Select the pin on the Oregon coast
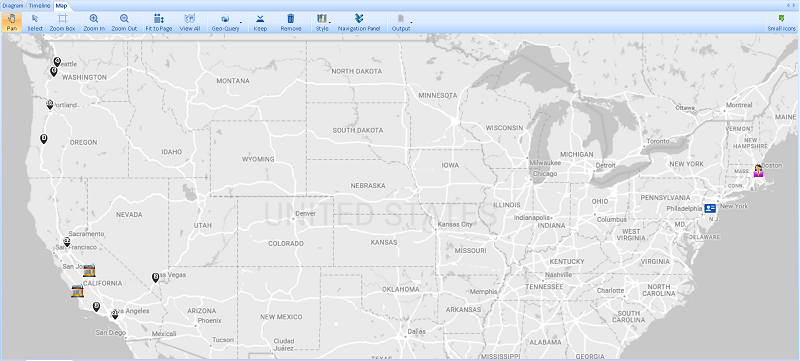 click(44, 139)
